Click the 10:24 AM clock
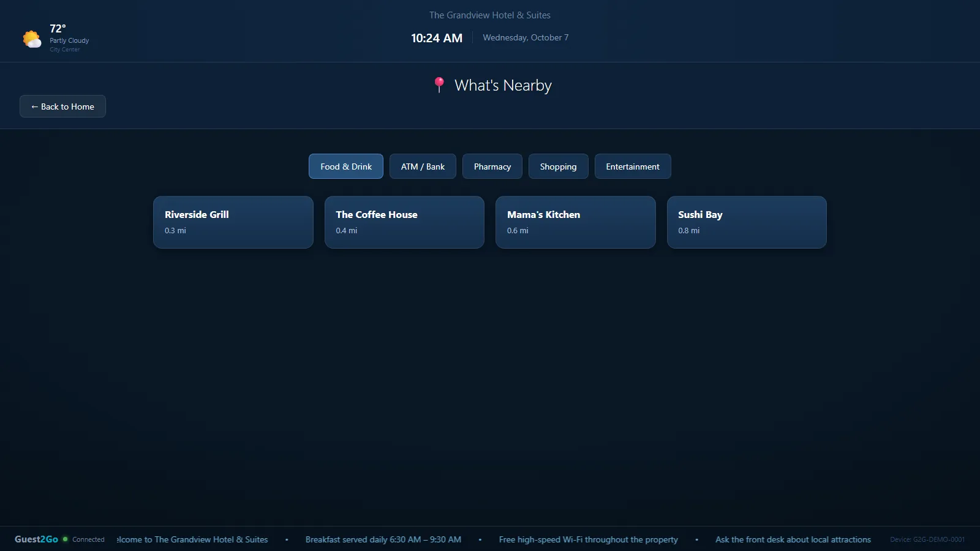The image size is (980, 551). pos(437,38)
